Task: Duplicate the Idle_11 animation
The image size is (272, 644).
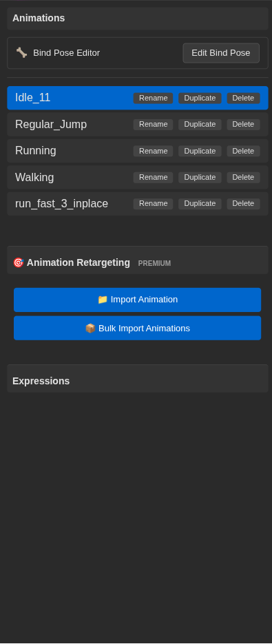Action: [200, 98]
